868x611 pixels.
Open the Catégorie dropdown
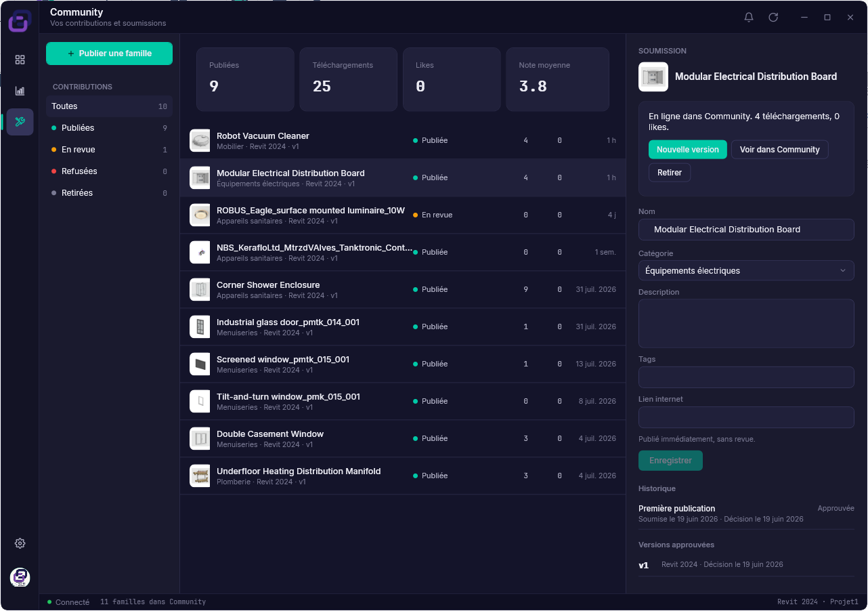click(x=746, y=270)
